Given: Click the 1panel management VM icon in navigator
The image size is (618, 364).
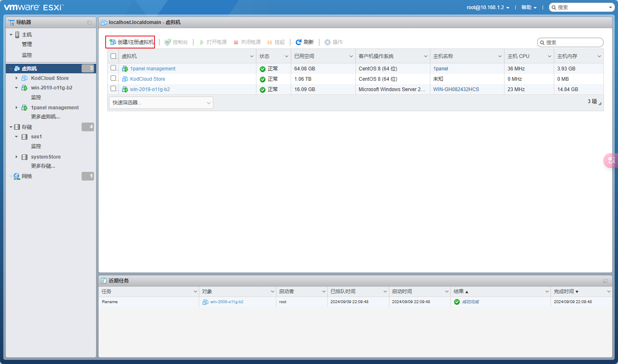Looking at the screenshot, I should coord(24,108).
